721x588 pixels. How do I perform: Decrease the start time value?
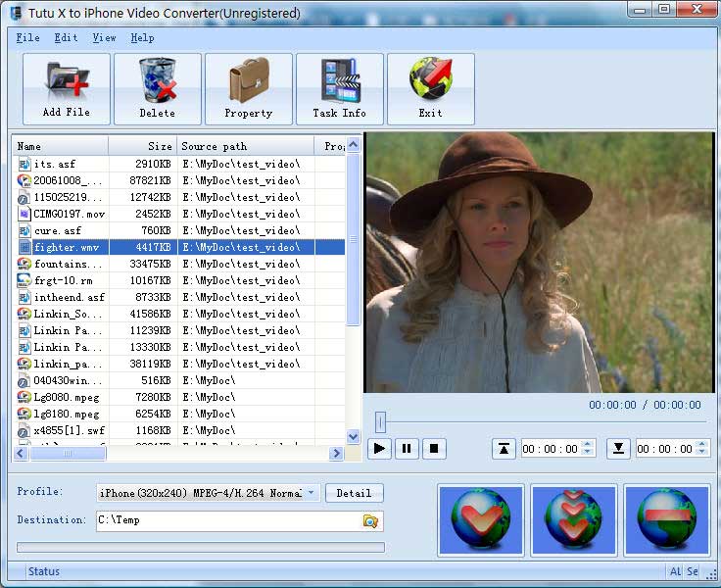coord(587,453)
